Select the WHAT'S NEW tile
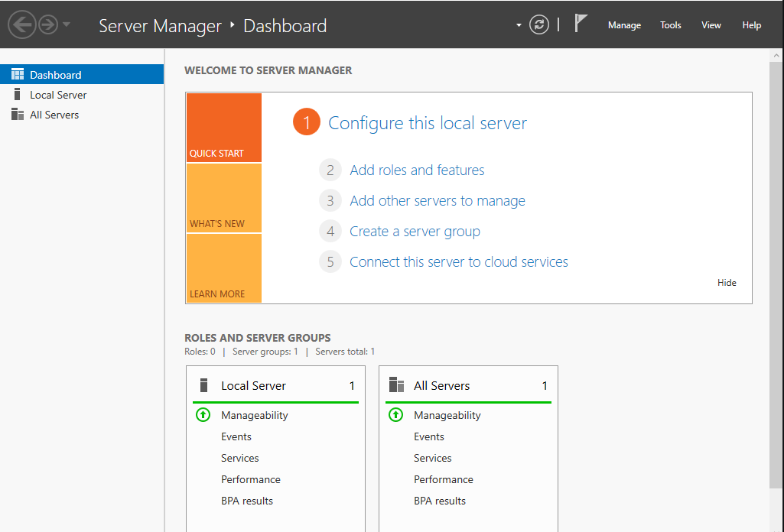 point(224,198)
